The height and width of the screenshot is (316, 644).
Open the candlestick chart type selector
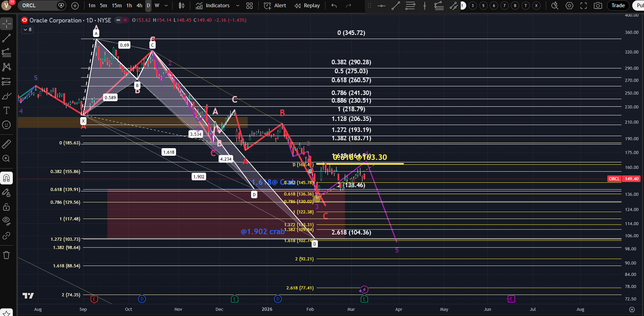[x=181, y=6]
